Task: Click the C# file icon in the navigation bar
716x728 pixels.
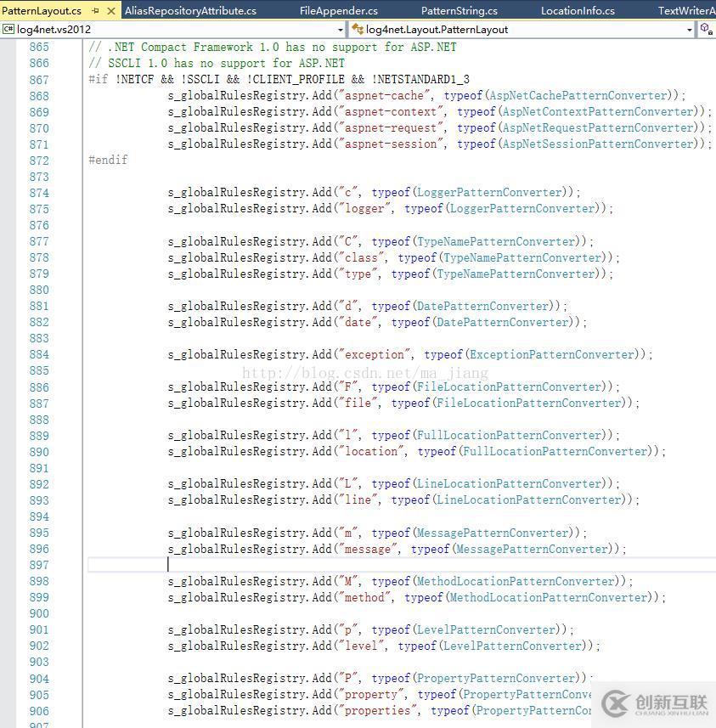Action: click(9, 28)
